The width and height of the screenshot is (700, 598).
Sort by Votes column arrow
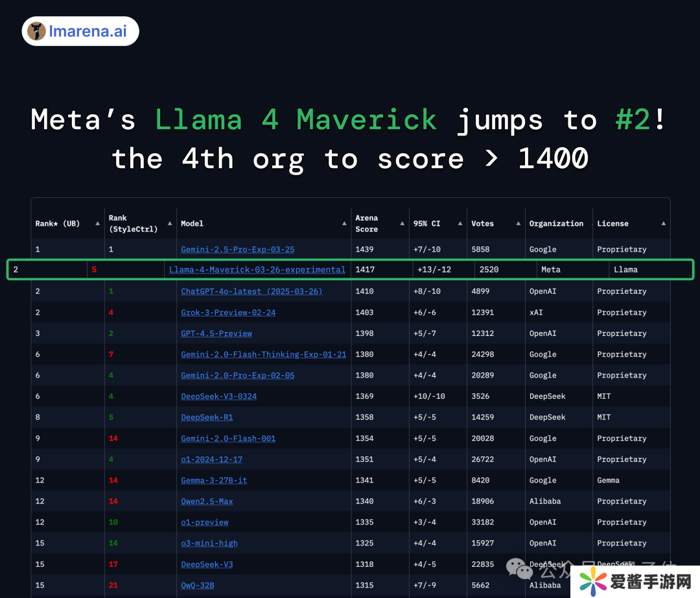click(518, 224)
